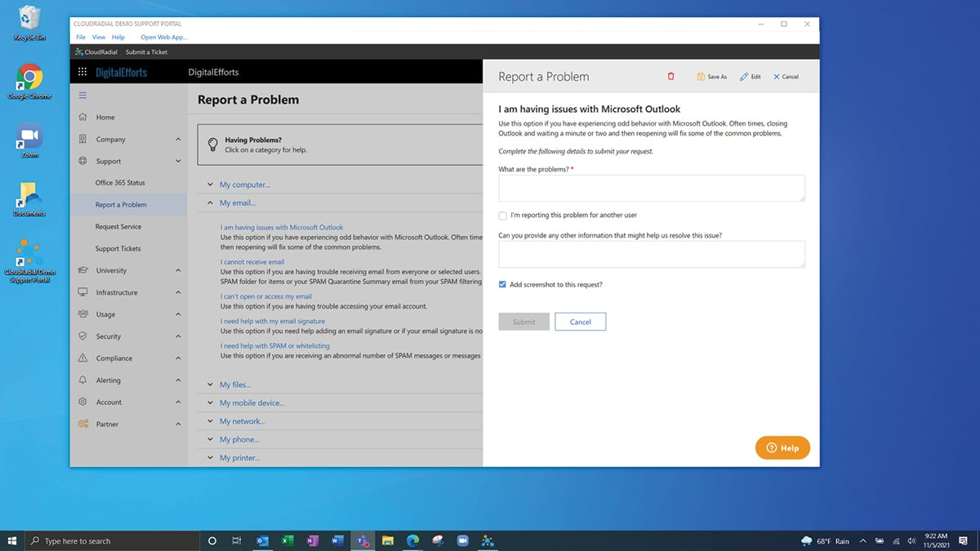Uncheck 'Add screenshot to this request?'
The height and width of the screenshot is (551, 980).
point(502,285)
